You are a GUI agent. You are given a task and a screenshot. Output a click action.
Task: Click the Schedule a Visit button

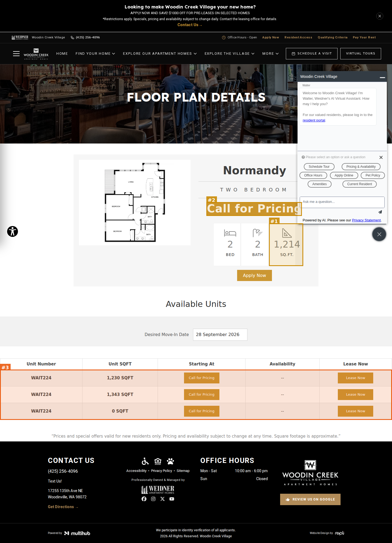(x=312, y=54)
